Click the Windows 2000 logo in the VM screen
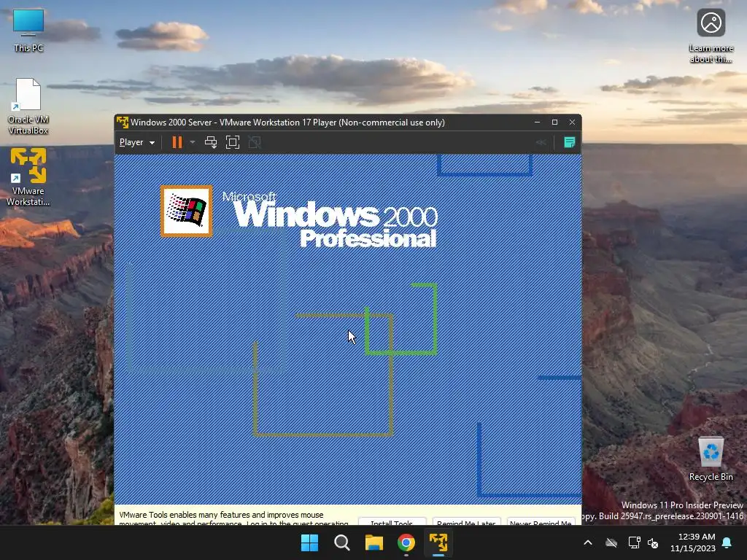 pos(187,211)
